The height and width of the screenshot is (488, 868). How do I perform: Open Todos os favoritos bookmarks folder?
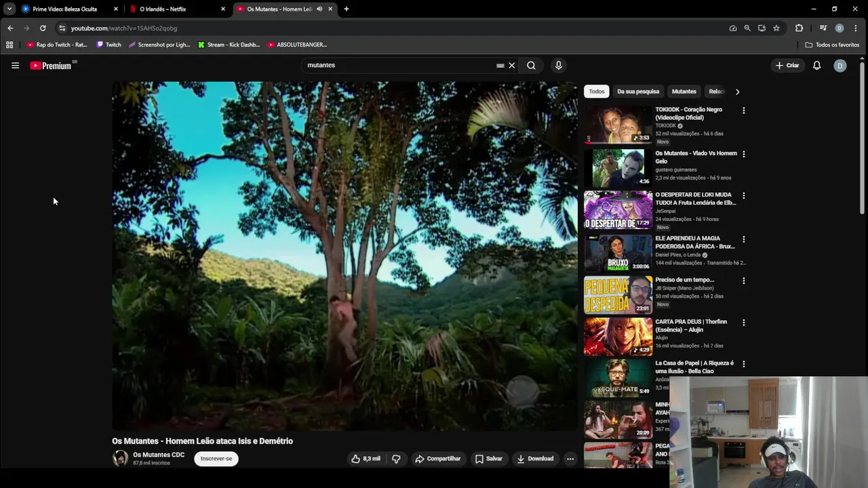tap(832, 45)
